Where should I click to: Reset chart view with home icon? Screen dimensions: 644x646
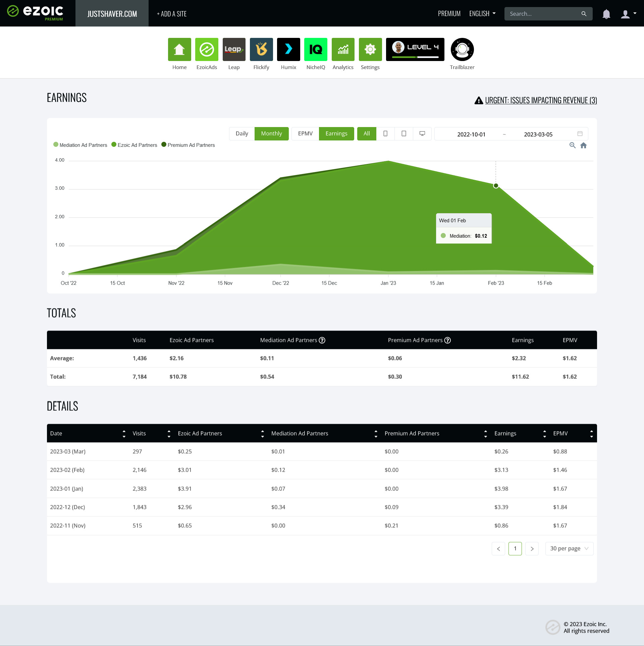[x=584, y=145]
